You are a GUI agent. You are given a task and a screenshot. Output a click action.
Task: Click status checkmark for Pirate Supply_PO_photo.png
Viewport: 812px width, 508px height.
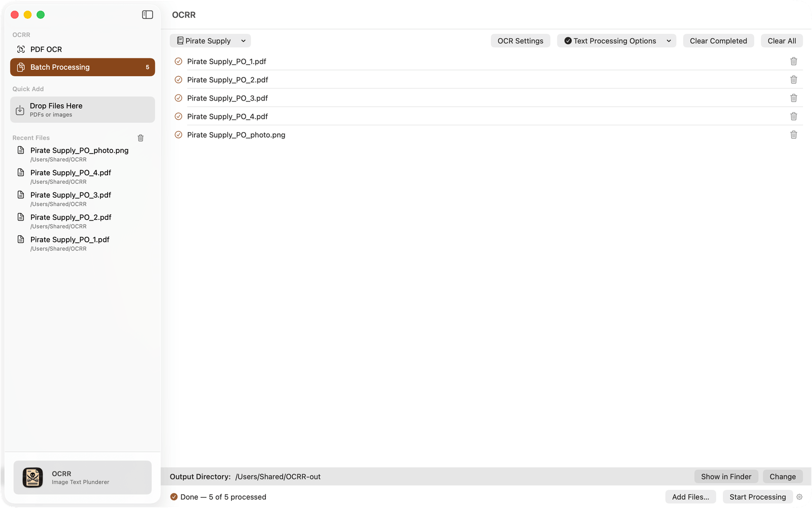[179, 135]
